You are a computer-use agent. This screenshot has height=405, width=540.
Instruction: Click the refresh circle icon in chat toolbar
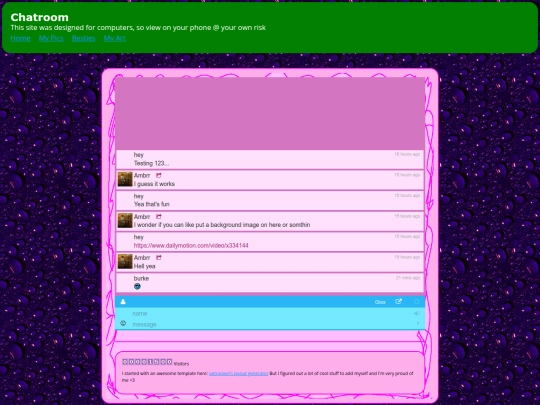[417, 302]
